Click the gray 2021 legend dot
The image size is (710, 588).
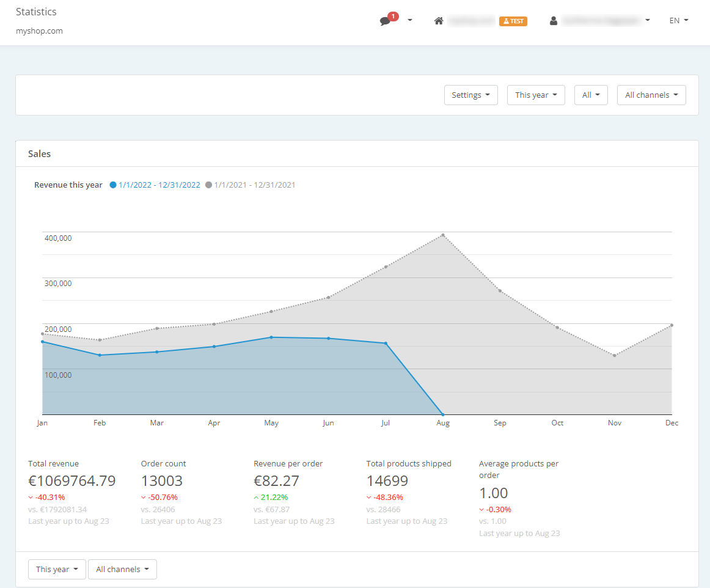[209, 185]
